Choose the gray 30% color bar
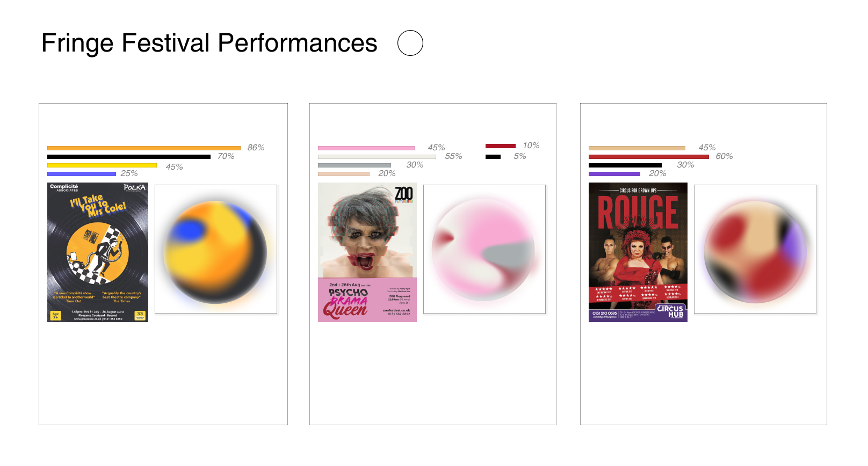This screenshot has height=466, width=868. (355, 165)
